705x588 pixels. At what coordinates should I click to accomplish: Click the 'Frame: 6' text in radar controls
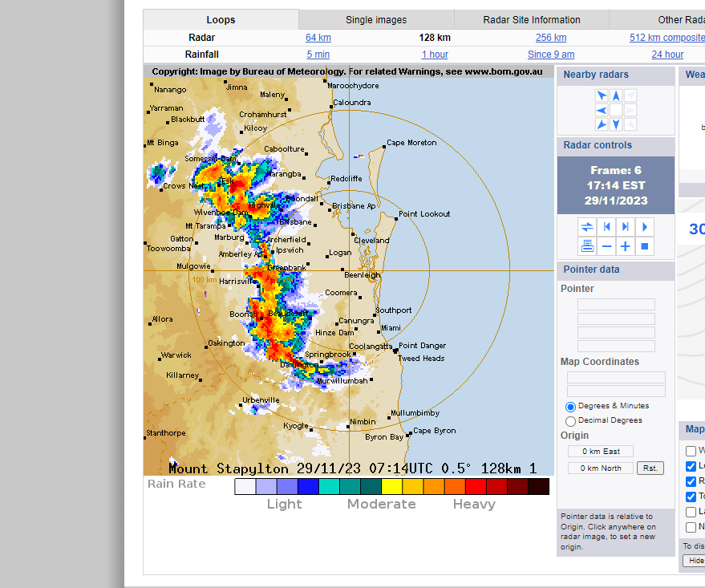(615, 170)
